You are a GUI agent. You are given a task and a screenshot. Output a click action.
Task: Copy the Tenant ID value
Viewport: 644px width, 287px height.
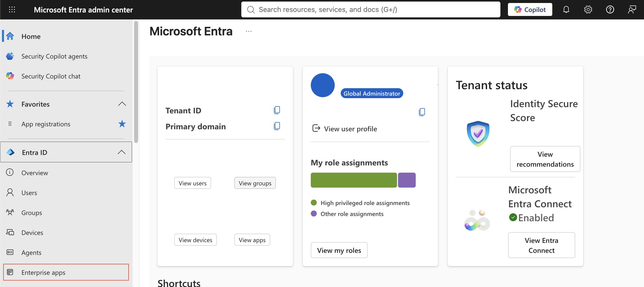pos(277,110)
